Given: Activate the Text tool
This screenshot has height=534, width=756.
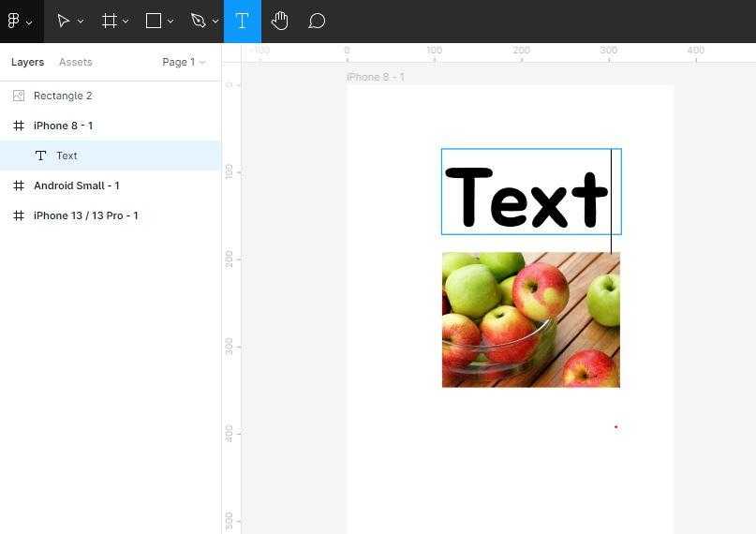Looking at the screenshot, I should point(242,21).
